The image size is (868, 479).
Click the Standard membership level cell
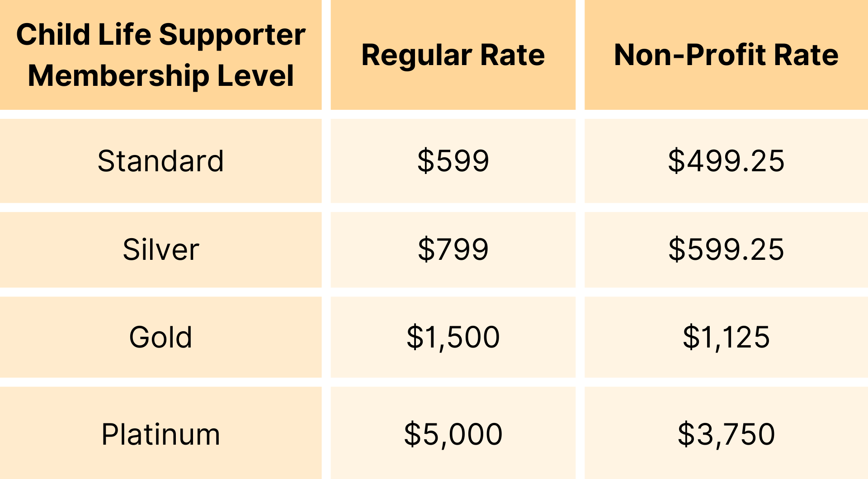coord(160,161)
